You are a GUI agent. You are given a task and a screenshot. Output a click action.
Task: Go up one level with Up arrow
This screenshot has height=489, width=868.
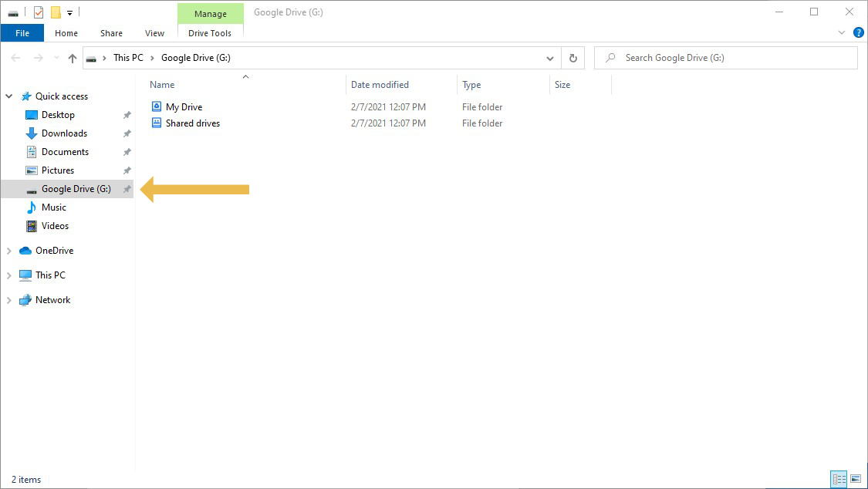pos(73,58)
